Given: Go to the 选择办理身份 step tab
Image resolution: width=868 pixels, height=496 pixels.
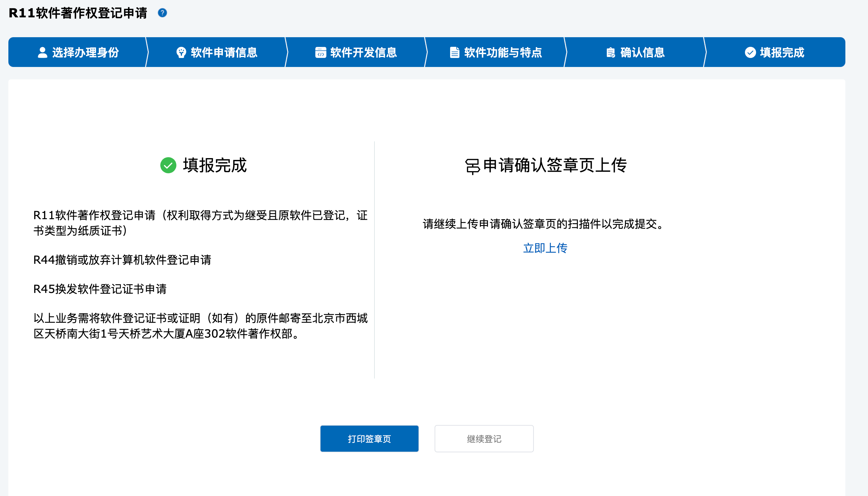Looking at the screenshot, I should [x=85, y=52].
